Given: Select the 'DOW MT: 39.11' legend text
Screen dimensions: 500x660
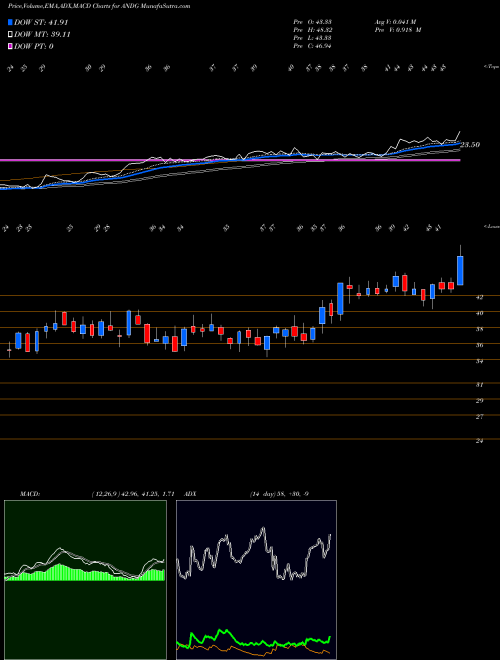Looking at the screenshot, I should point(42,34).
